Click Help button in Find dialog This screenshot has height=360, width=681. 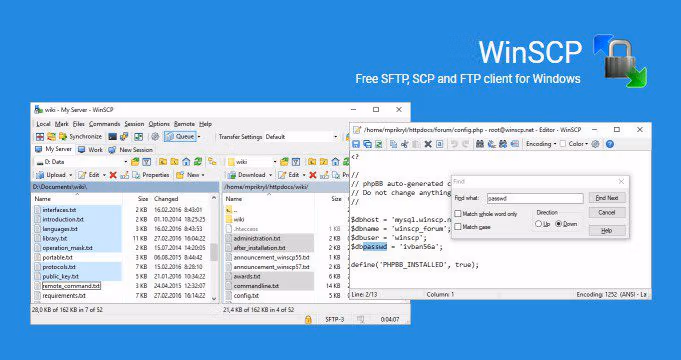point(607,231)
